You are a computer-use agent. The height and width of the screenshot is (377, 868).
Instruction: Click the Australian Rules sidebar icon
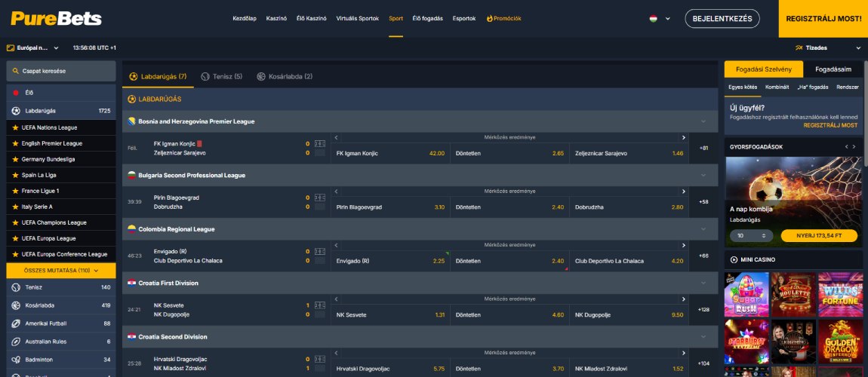(x=16, y=342)
